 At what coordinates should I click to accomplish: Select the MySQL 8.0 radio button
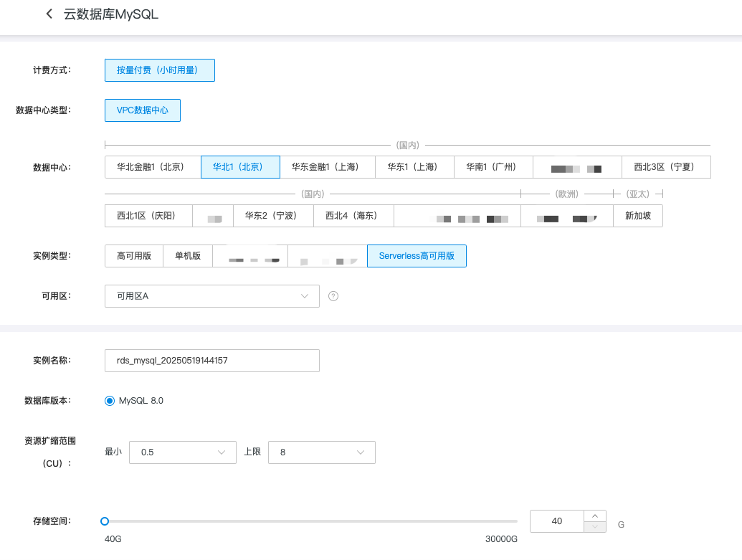coord(110,401)
